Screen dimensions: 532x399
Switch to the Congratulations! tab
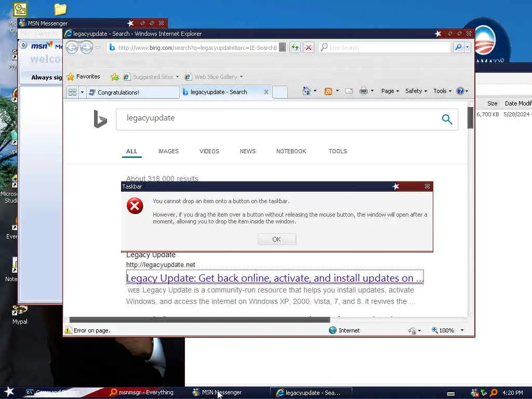point(133,92)
